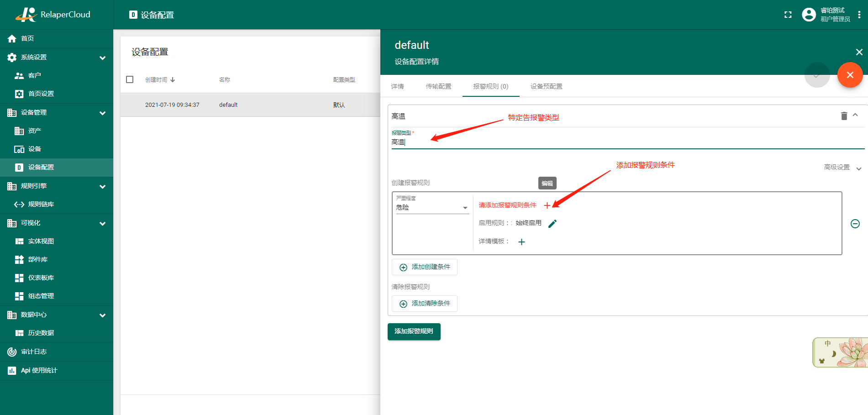The height and width of the screenshot is (415, 868).
Task: Tick the select-all checkbox in the table header
Action: (130, 79)
